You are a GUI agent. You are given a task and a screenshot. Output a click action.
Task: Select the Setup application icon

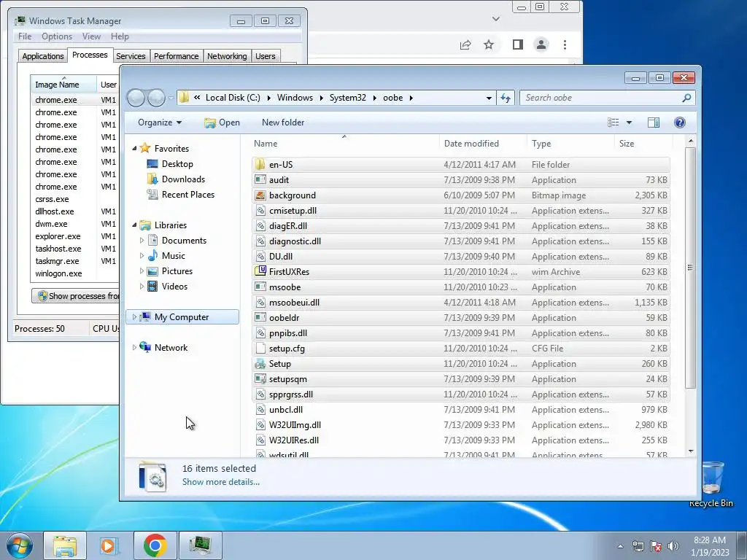[x=260, y=364]
